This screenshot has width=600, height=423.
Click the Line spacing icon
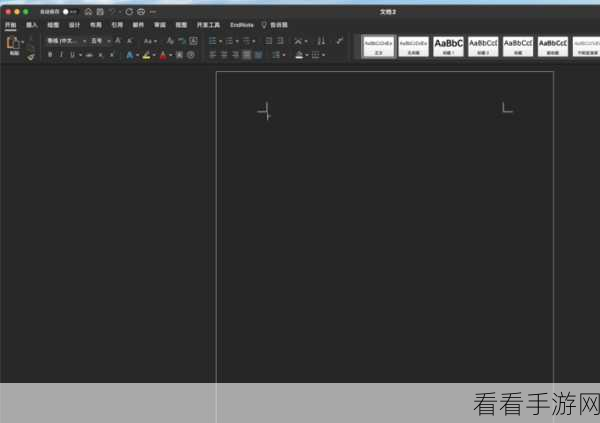[x=276, y=55]
